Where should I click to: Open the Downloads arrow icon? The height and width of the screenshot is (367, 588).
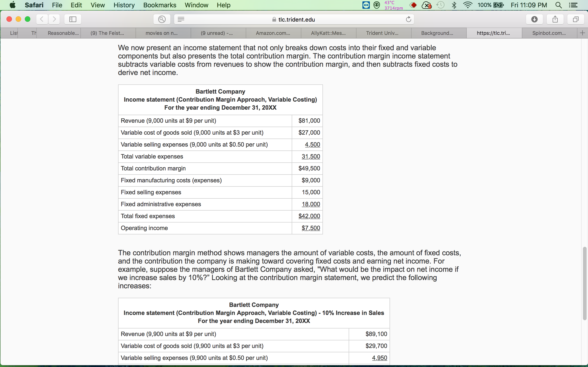(x=534, y=19)
